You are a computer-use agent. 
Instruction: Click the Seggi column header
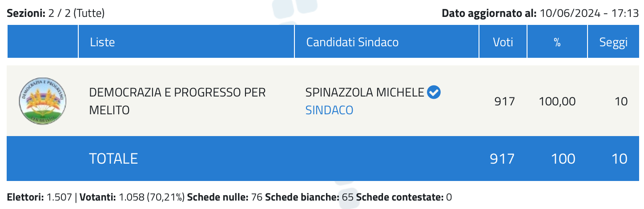613,43
